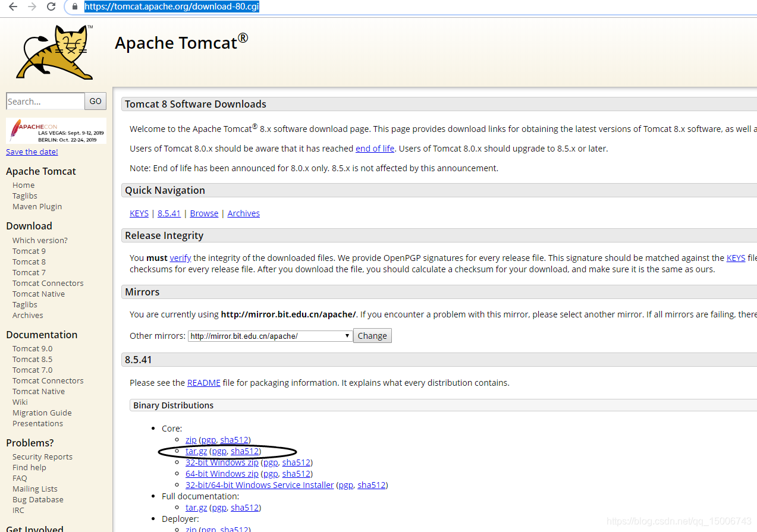Open the ApacheCon banner image

56,131
